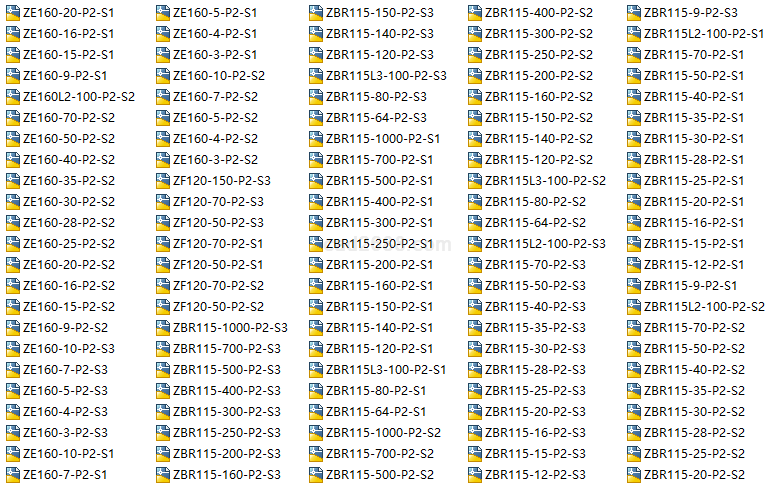The height and width of the screenshot is (487, 774).
Task: Pick the ZBR115-160-P2-S3 file entry
Action: [227, 475]
